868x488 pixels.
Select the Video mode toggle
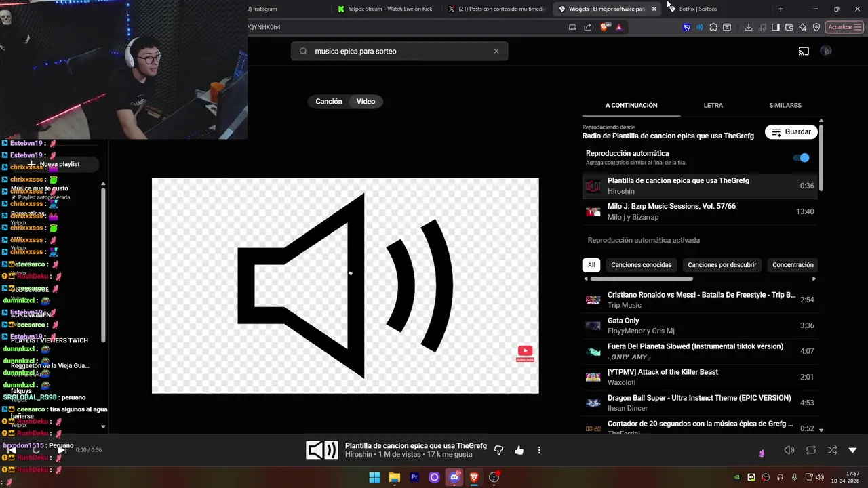(366, 101)
